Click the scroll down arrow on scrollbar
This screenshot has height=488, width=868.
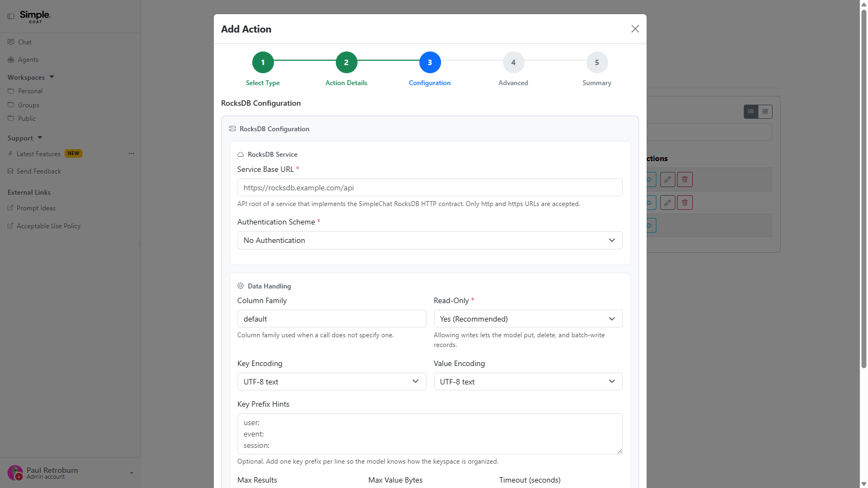864,484
